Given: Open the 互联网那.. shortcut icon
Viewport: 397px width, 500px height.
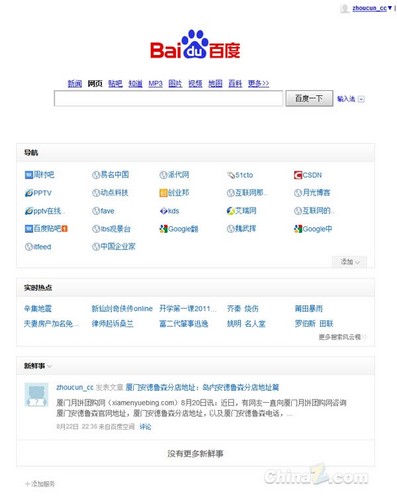Looking at the screenshot, I should [231, 193].
